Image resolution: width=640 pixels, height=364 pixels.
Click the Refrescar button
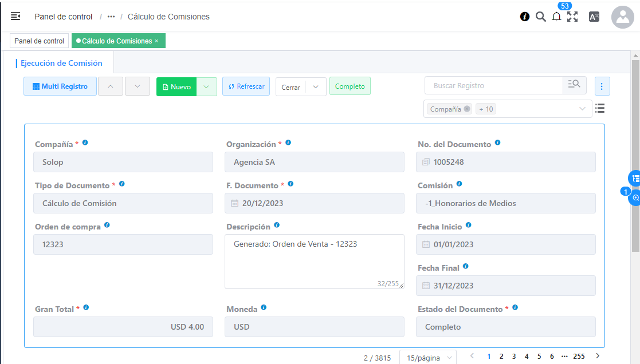(246, 86)
